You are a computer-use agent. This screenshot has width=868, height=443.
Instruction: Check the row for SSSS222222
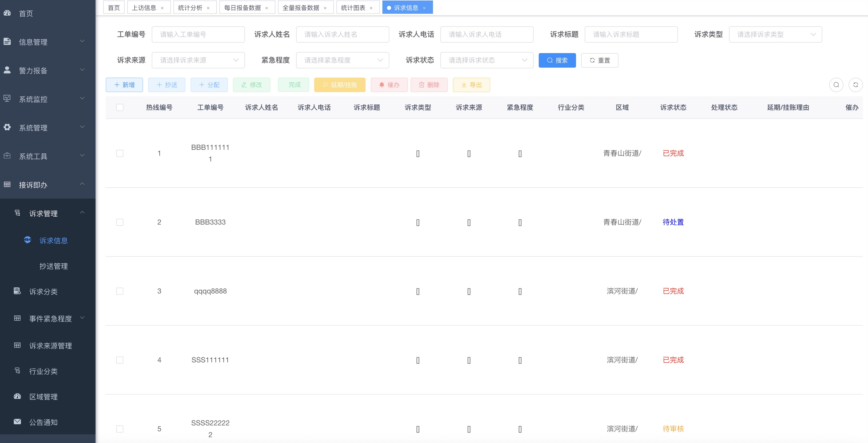(x=120, y=429)
